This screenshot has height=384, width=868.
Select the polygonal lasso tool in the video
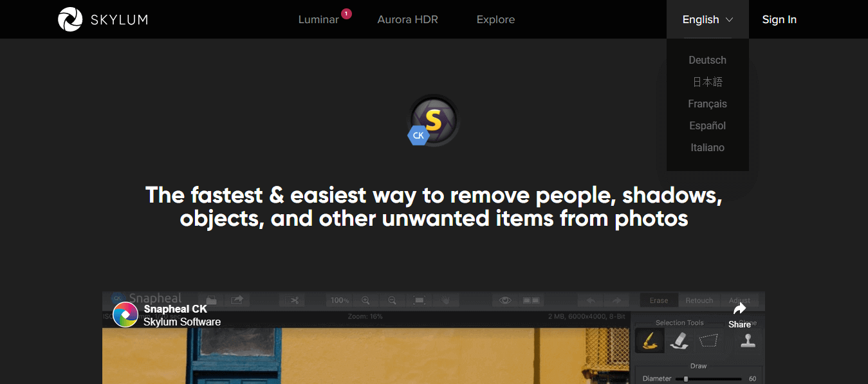pos(708,341)
